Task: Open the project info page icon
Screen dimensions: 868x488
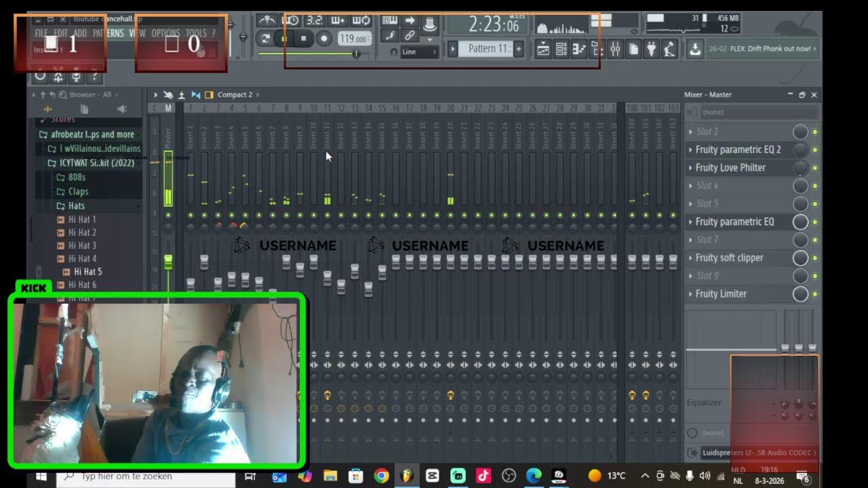Action: coord(634,49)
